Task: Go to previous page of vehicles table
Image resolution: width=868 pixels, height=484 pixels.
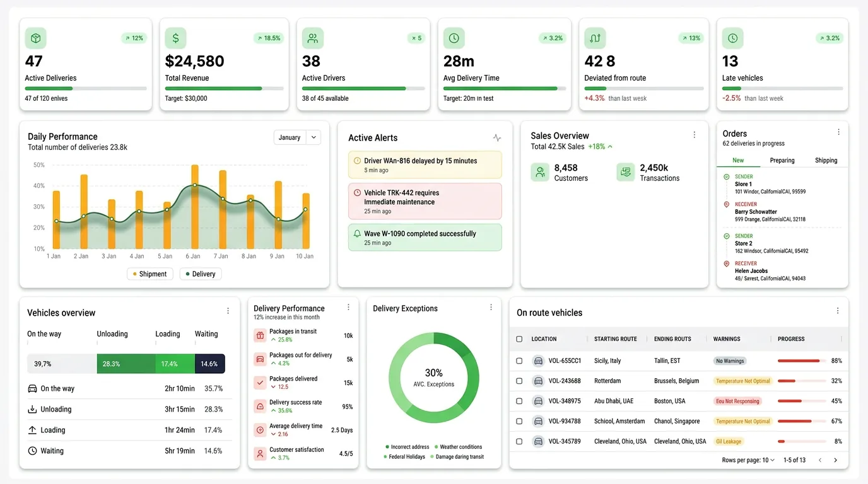Action: pos(820,461)
